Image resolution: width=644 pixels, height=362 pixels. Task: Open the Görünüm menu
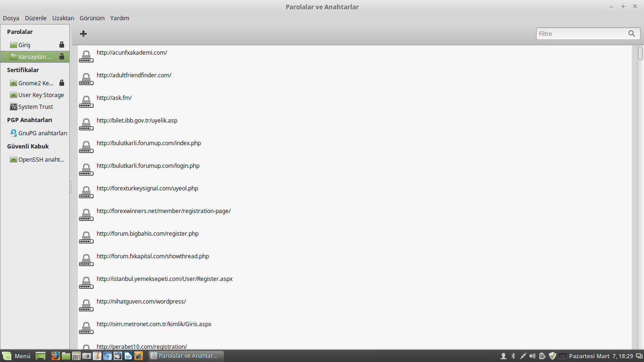click(92, 18)
